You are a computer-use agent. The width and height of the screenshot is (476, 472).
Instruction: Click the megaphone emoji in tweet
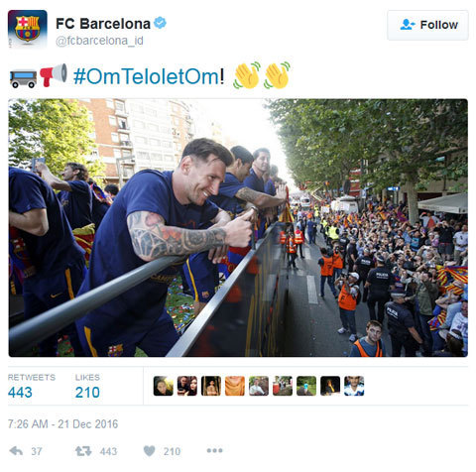pyautogui.click(x=54, y=75)
